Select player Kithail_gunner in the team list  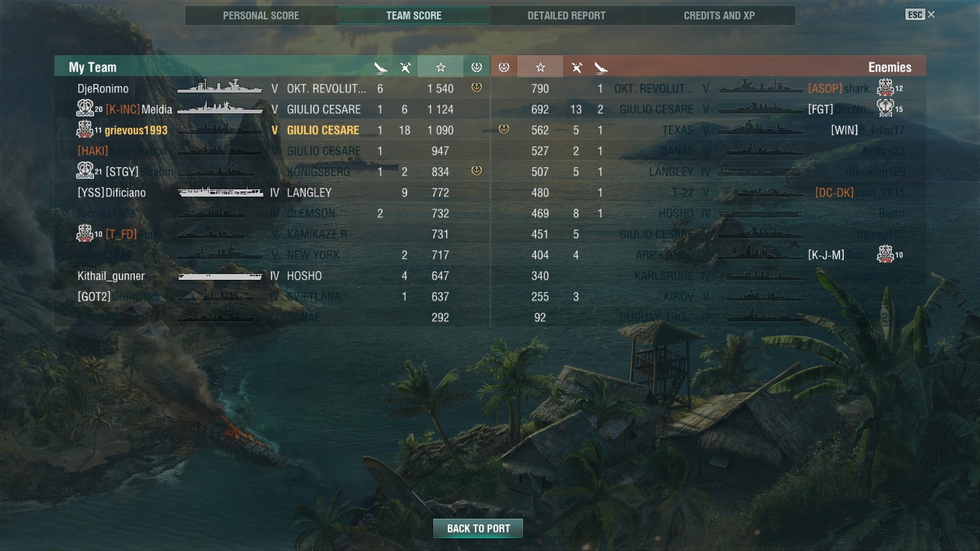pyautogui.click(x=272, y=275)
